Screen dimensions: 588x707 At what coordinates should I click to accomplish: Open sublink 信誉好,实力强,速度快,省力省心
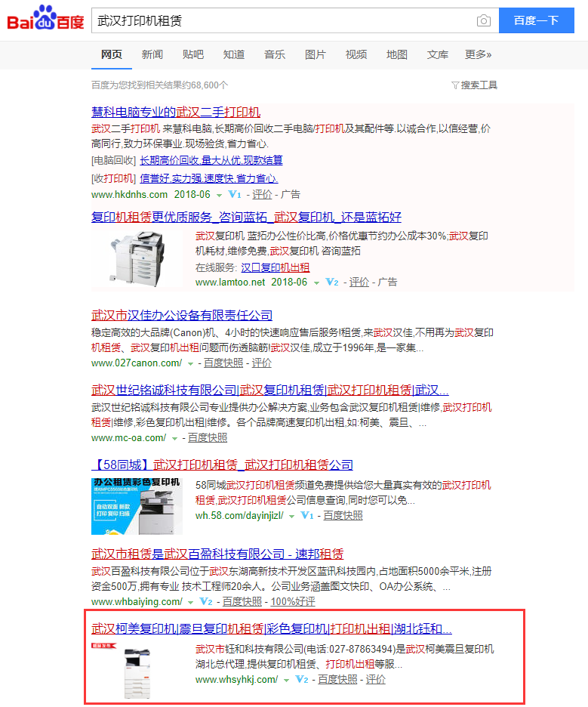208,178
